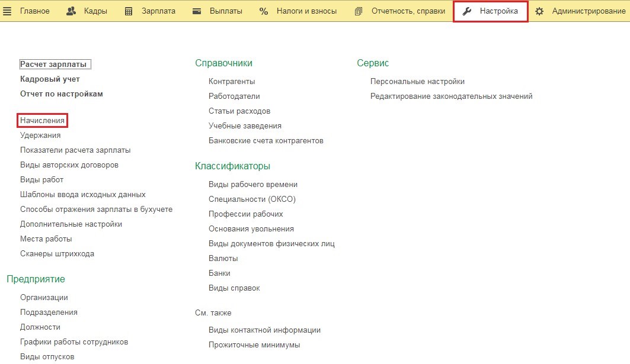This screenshot has width=630, height=364.
Task: Open the Начисления settings link
Action: tap(41, 120)
